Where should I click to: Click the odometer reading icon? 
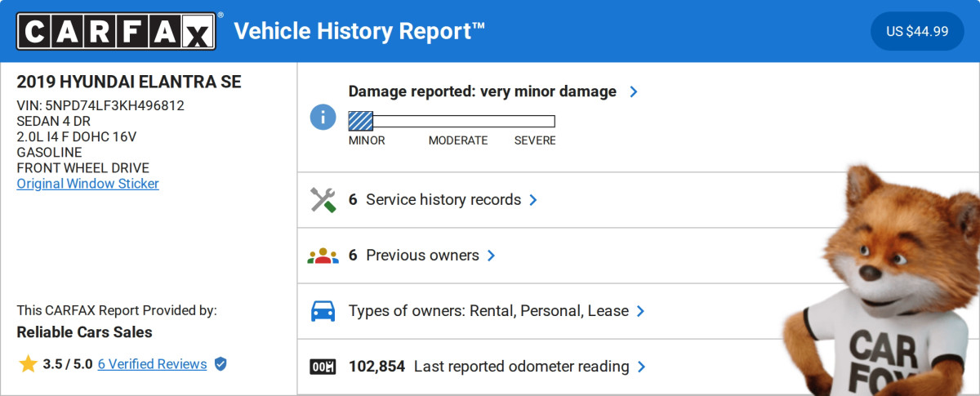(x=323, y=367)
